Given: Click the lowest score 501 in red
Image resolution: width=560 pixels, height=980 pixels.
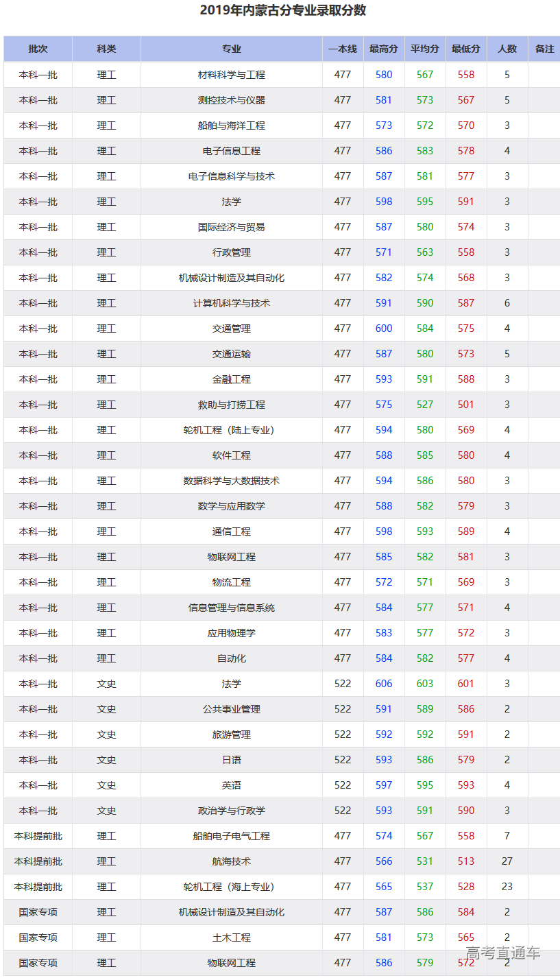Looking at the screenshot, I should (466, 405).
